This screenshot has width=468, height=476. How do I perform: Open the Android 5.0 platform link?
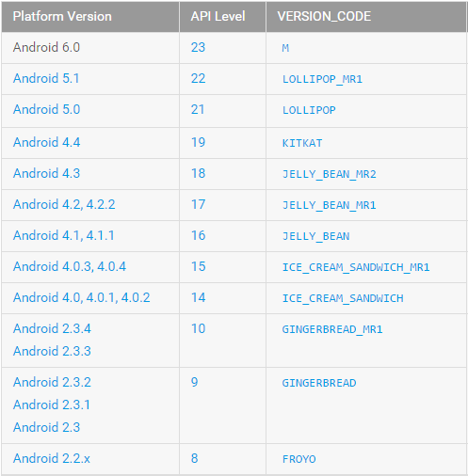coord(46,109)
